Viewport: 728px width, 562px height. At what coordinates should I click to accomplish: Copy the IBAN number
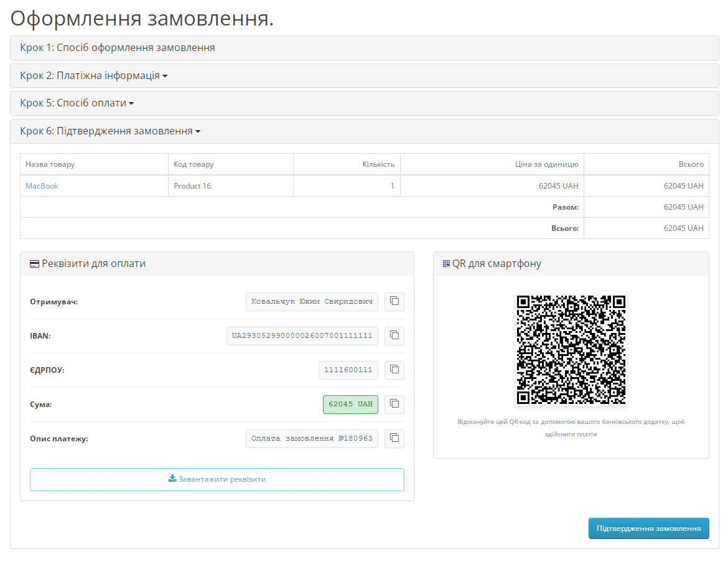pos(394,335)
